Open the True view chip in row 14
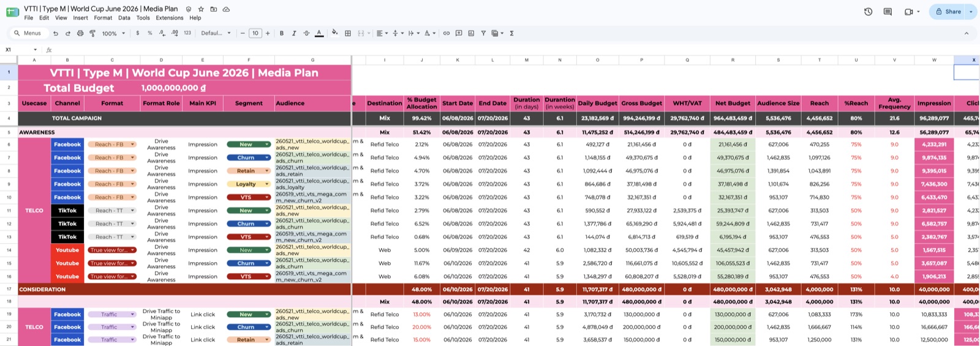The width and height of the screenshot is (980, 346). [x=111, y=250]
